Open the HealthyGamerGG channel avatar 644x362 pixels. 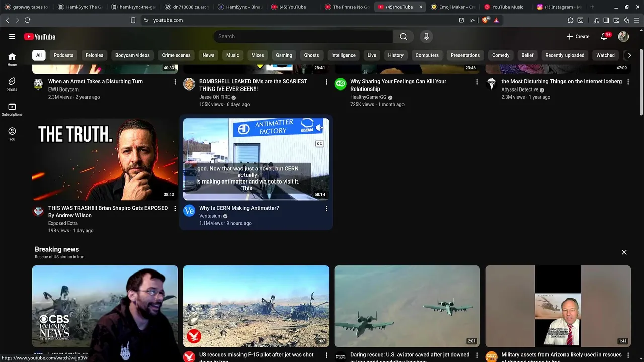click(341, 84)
